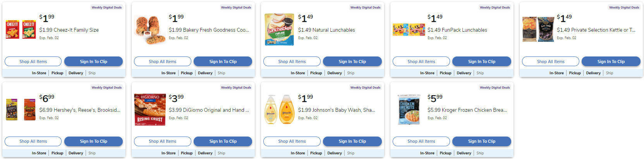
Task: Shop all items for Kroger Chicken Breasts
Action: [x=421, y=142]
